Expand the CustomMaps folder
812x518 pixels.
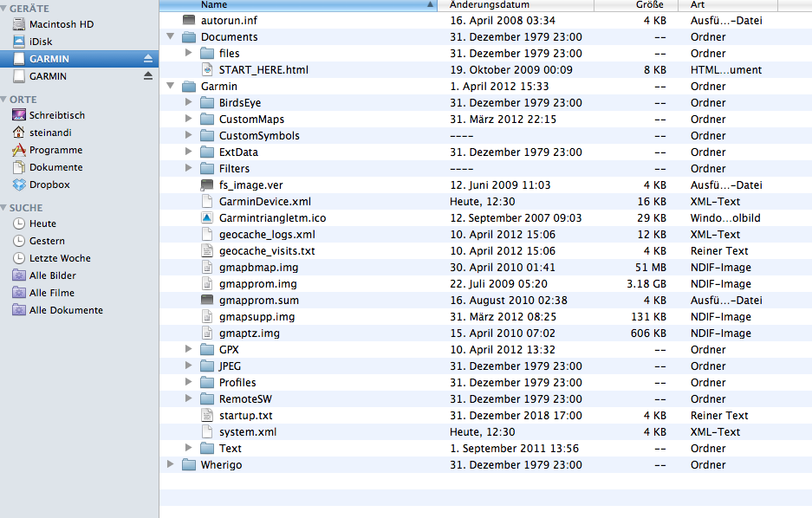189,119
